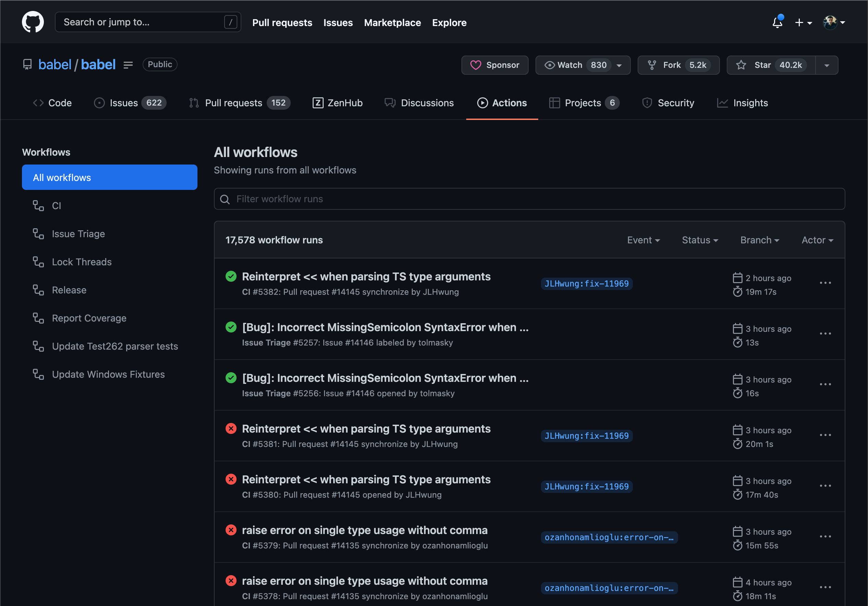Star the babel repository
Viewport: 868px width, 606px height.
coord(771,65)
